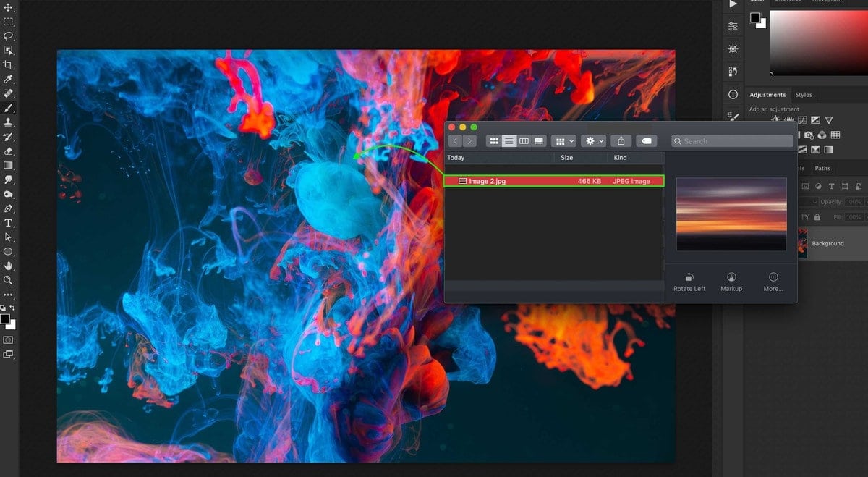Image resolution: width=868 pixels, height=477 pixels.
Task: Add a Curves adjustment
Action: pyautogui.click(x=803, y=120)
